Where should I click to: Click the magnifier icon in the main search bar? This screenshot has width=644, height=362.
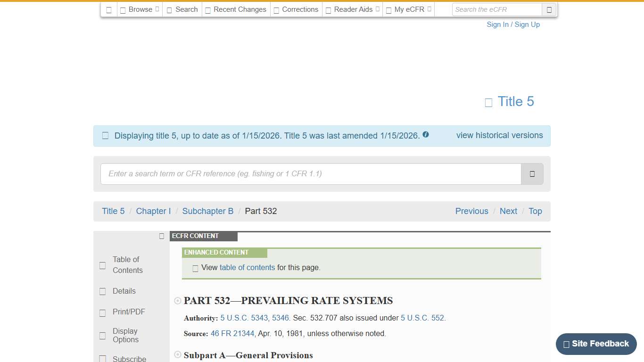[x=532, y=174]
